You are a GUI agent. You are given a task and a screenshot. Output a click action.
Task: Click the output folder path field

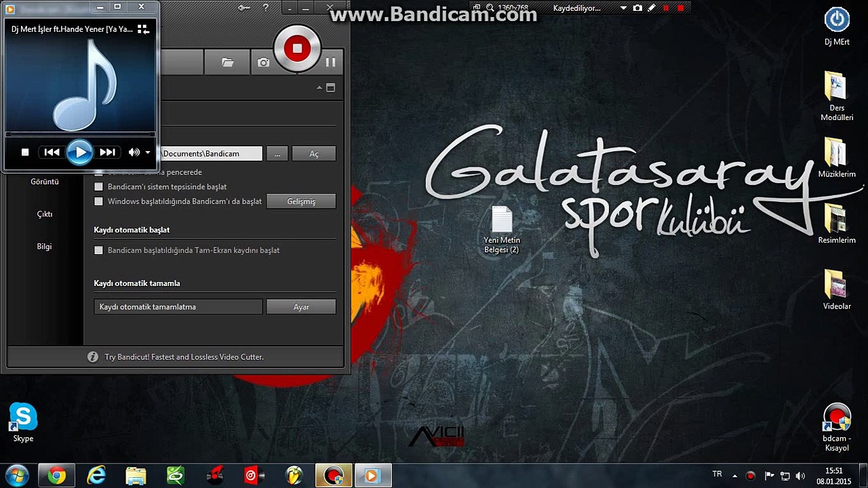coord(211,154)
